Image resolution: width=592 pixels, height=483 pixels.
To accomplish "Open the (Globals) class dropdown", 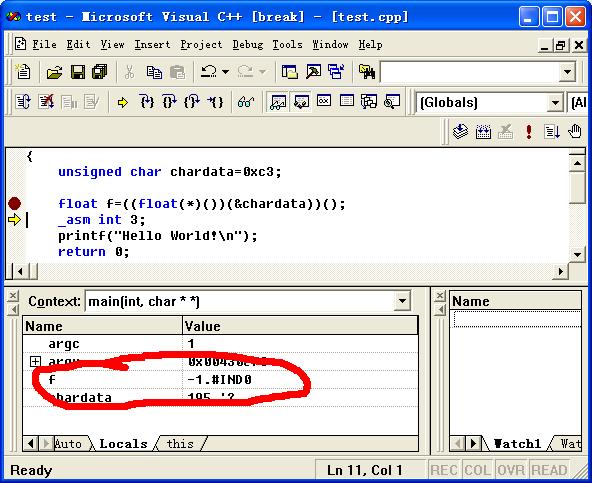I will (x=555, y=102).
